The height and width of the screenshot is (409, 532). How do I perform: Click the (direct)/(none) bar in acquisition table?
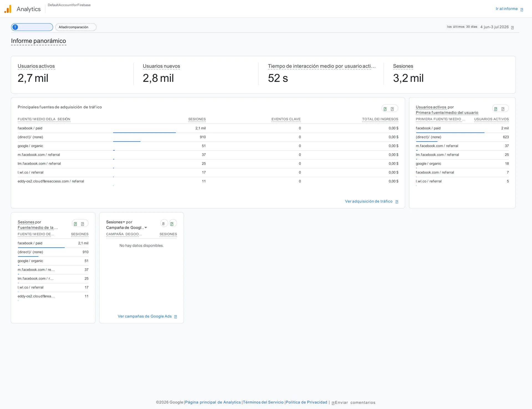tap(127, 142)
